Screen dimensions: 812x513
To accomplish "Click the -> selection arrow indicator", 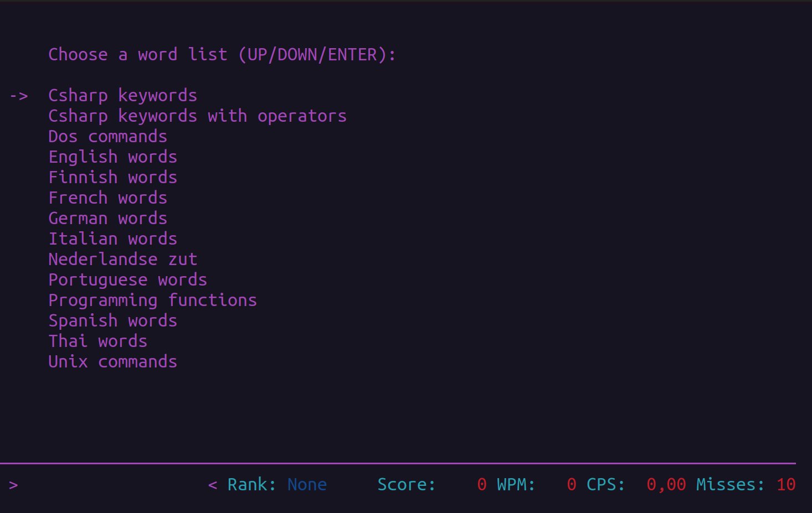I will tap(19, 96).
